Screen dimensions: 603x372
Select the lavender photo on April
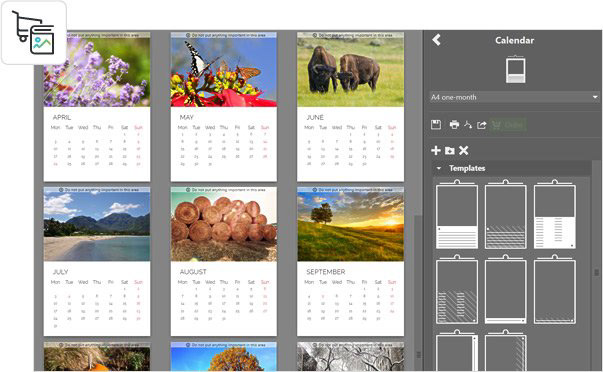click(x=97, y=70)
